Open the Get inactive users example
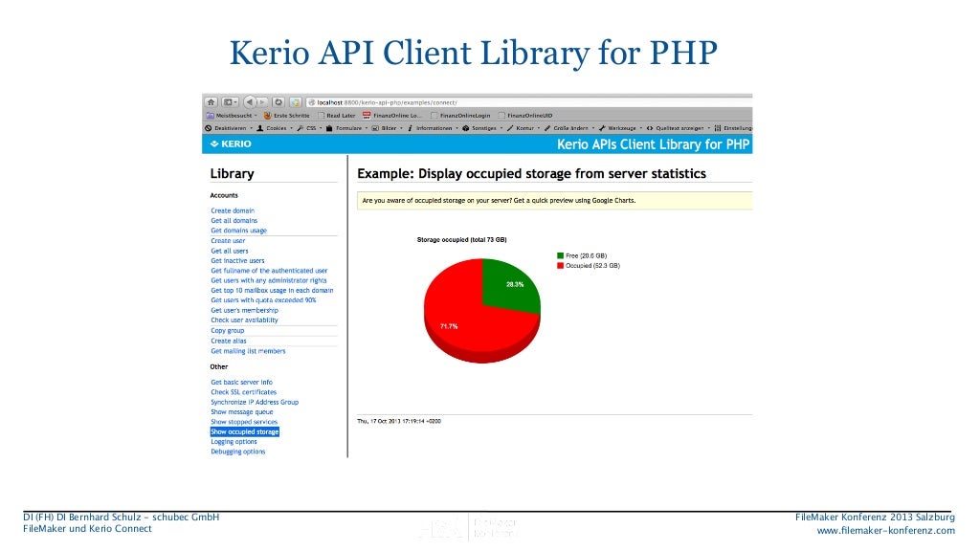Image resolution: width=980 pixels, height=551 pixels. [x=237, y=260]
